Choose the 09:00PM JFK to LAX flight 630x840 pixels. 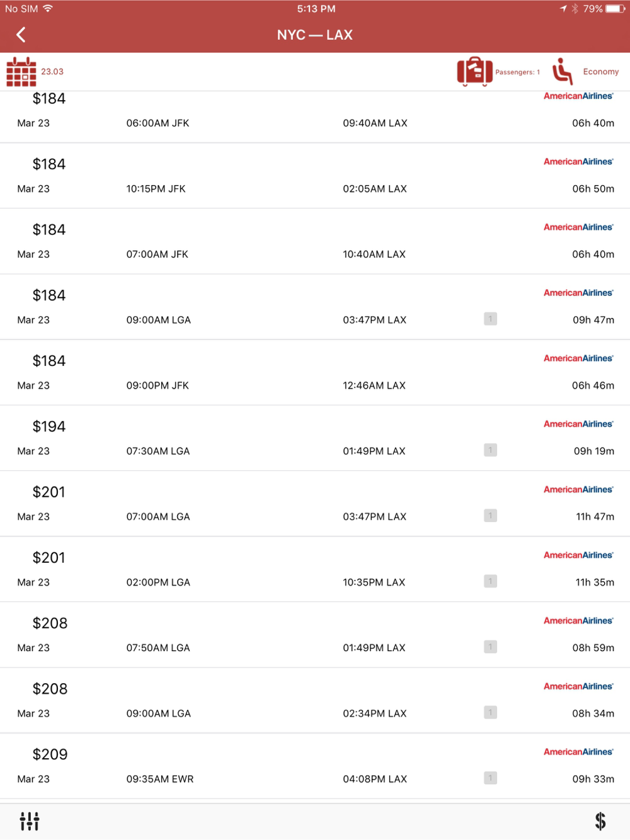click(315, 373)
